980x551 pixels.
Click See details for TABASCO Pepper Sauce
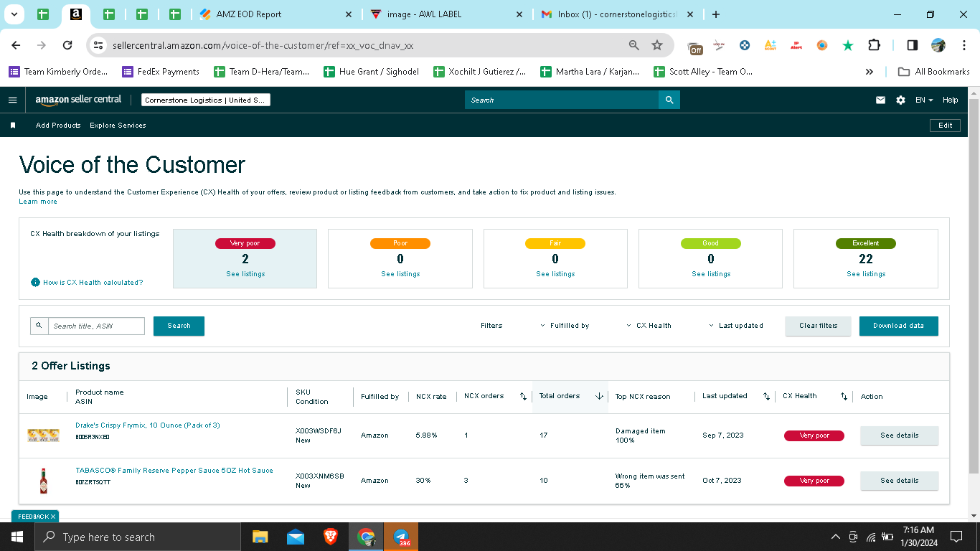pos(899,481)
